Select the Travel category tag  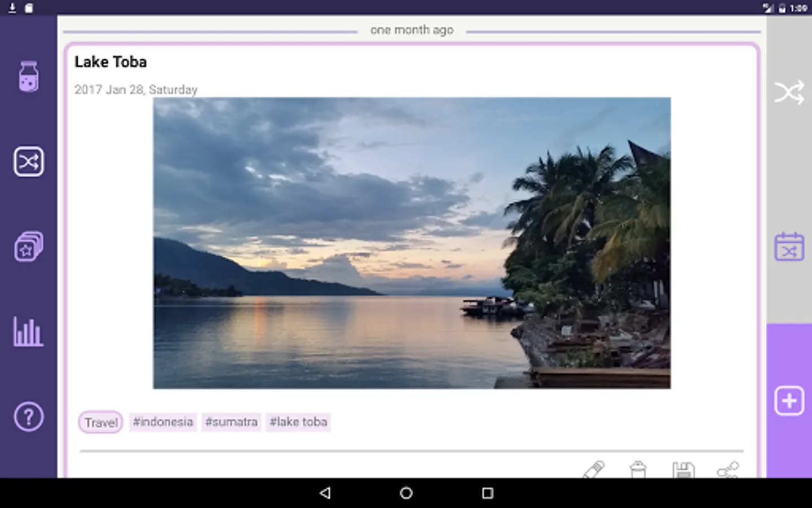(x=101, y=422)
